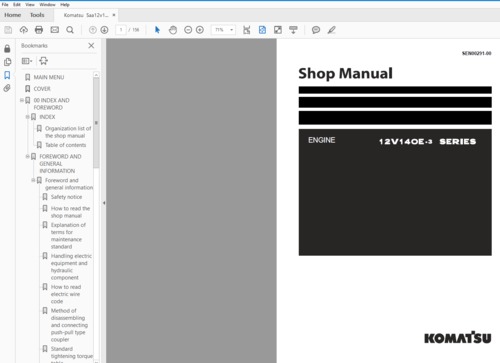
Task: Go to next page with the down arrow
Action: pos(104,30)
